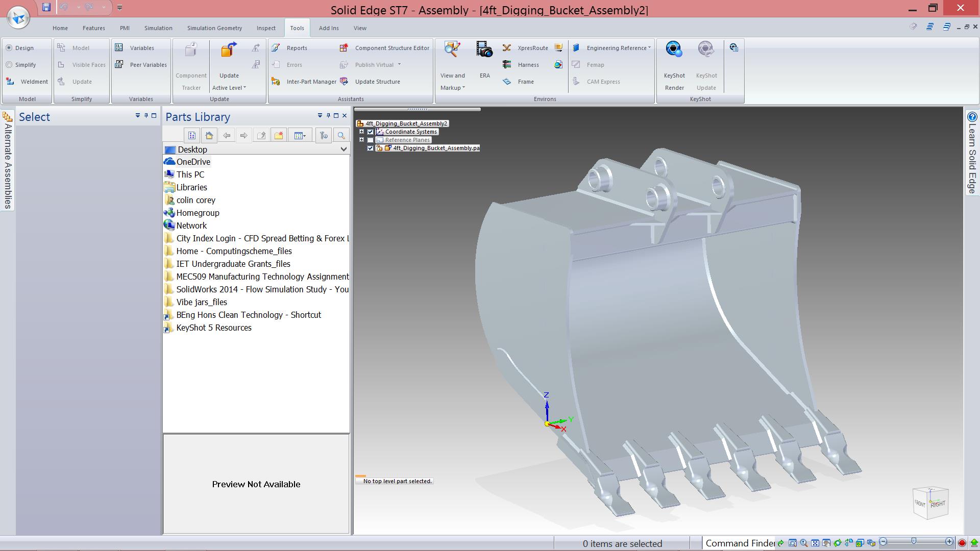Open the Reports assistant

(x=290, y=48)
